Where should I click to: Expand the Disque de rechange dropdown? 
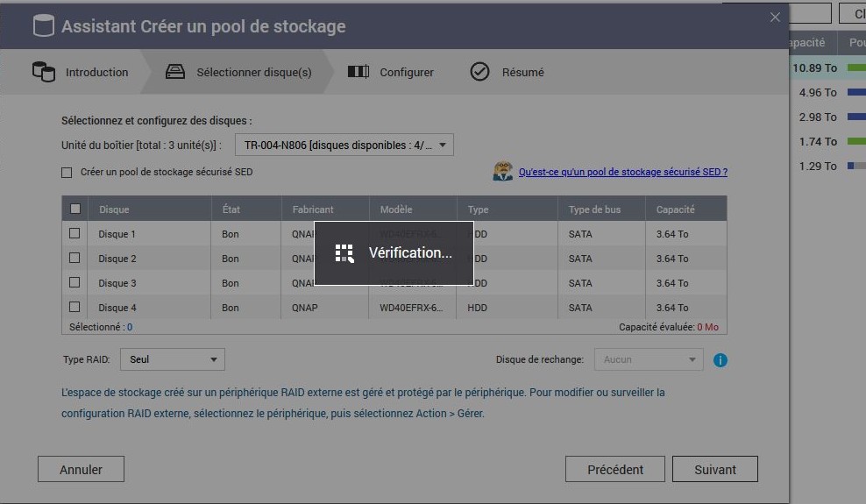pos(648,359)
